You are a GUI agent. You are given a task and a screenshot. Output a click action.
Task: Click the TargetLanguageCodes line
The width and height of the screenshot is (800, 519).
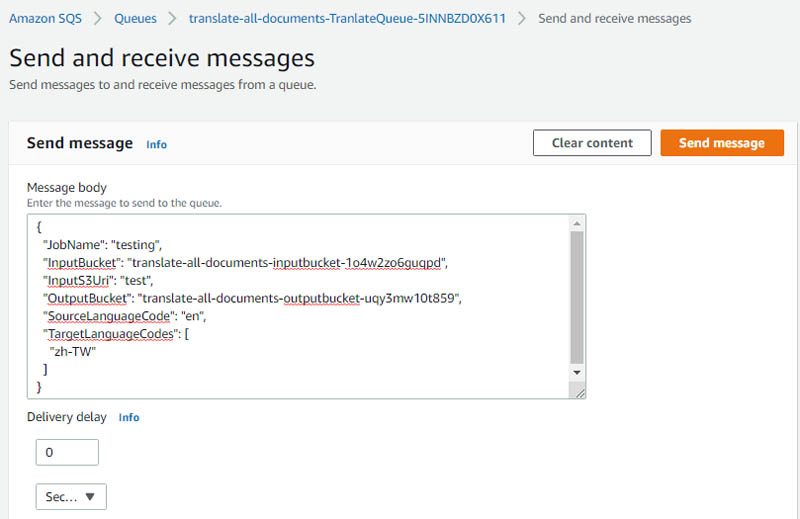click(x=116, y=334)
